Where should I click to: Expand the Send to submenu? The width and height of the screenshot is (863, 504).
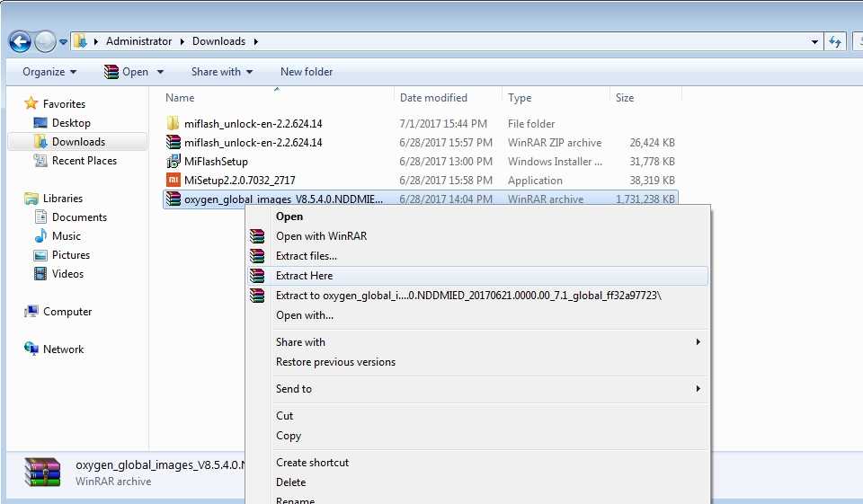477,389
